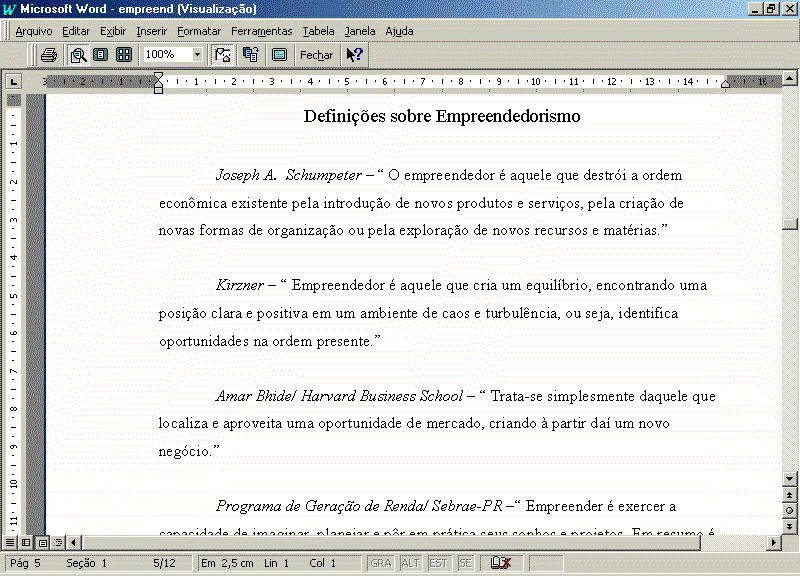Show one page in preview
The width and height of the screenshot is (800, 576).
click(101, 55)
